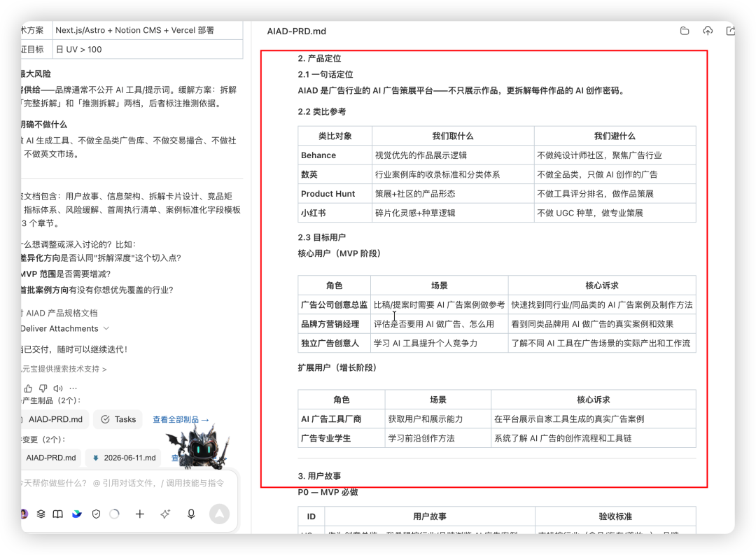
Task: Click the P0 — MVP 必做 subheading
Action: click(328, 492)
